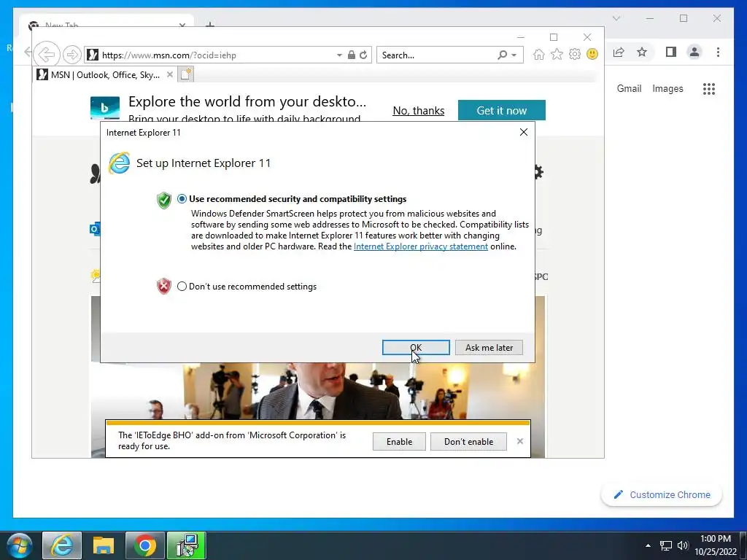Open the address bar autocomplete dropdown arrow
This screenshot has height=560, width=747.
339,55
